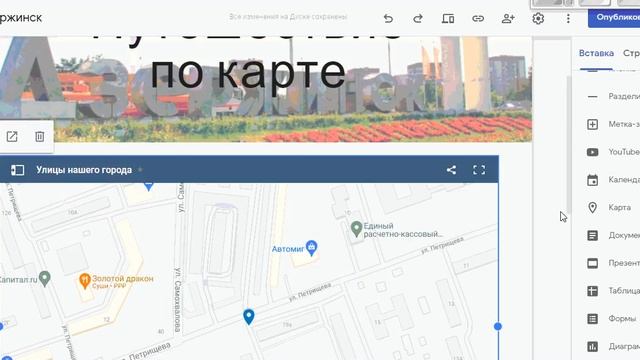Click the Undo arrow icon
640x360 pixels.
(388, 18)
